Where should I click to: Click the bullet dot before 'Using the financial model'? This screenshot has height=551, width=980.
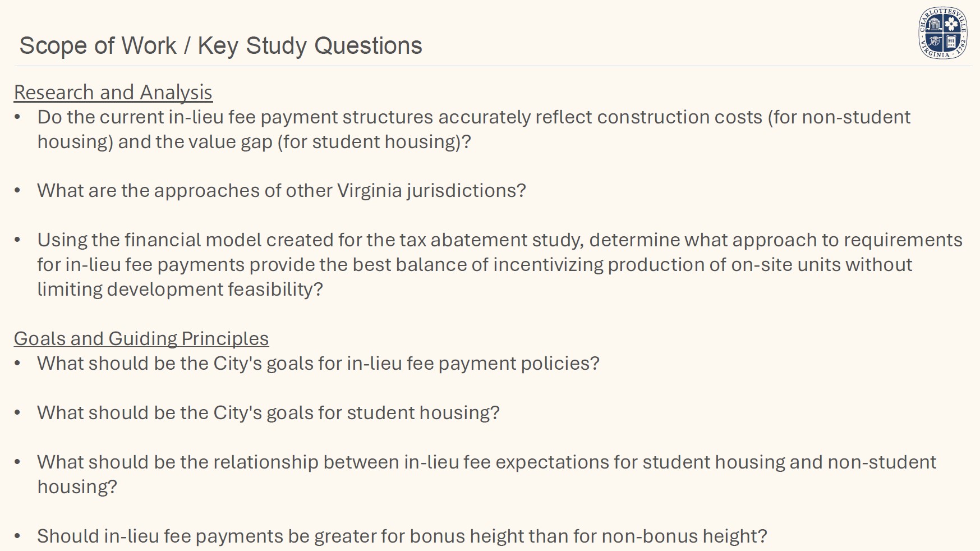18,240
